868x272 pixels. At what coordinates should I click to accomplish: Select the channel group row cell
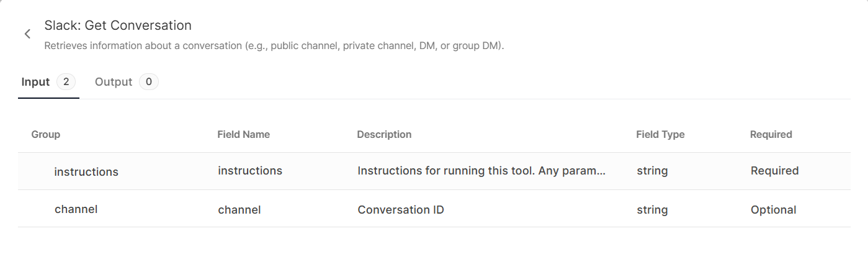coord(76,209)
